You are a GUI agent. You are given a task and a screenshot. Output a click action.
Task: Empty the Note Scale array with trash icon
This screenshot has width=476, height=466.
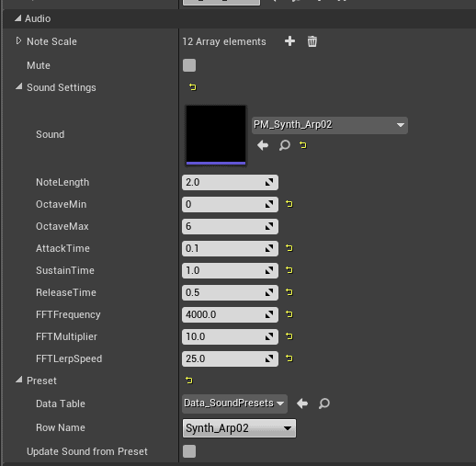click(x=312, y=41)
